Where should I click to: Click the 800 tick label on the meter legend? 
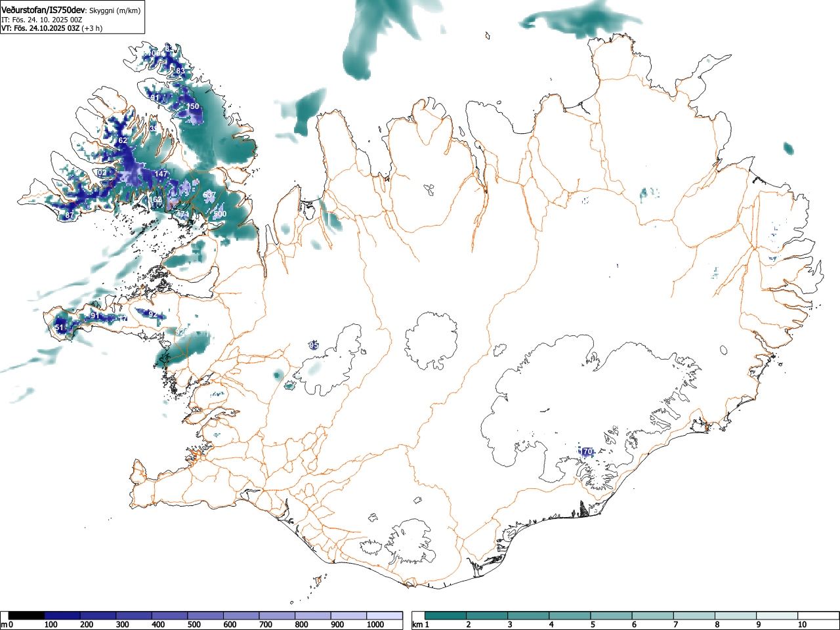301,625
